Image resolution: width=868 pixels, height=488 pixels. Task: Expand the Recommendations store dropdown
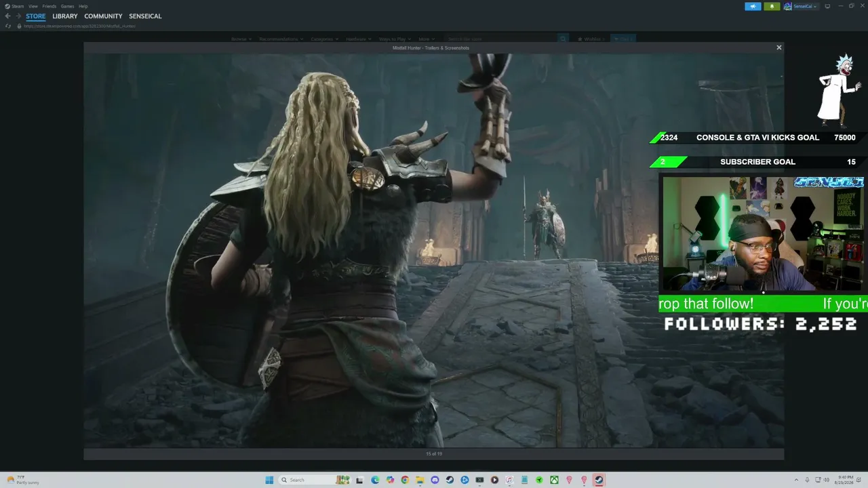point(281,39)
